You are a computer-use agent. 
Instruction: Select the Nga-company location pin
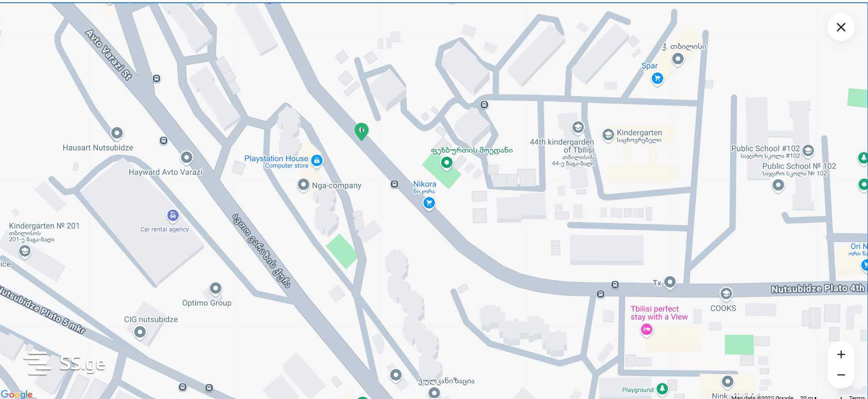[x=303, y=185]
